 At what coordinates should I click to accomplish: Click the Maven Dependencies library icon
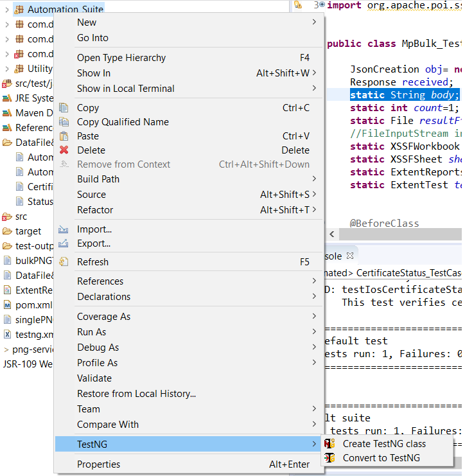tap(7, 113)
